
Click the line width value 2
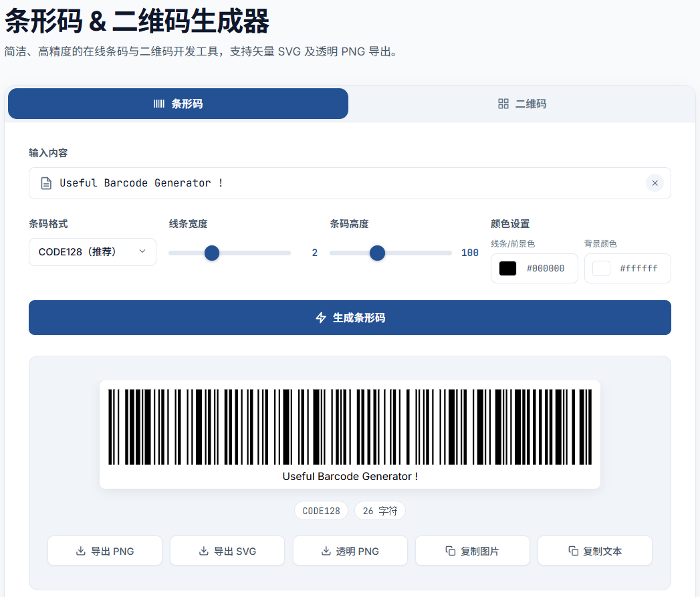pos(315,253)
